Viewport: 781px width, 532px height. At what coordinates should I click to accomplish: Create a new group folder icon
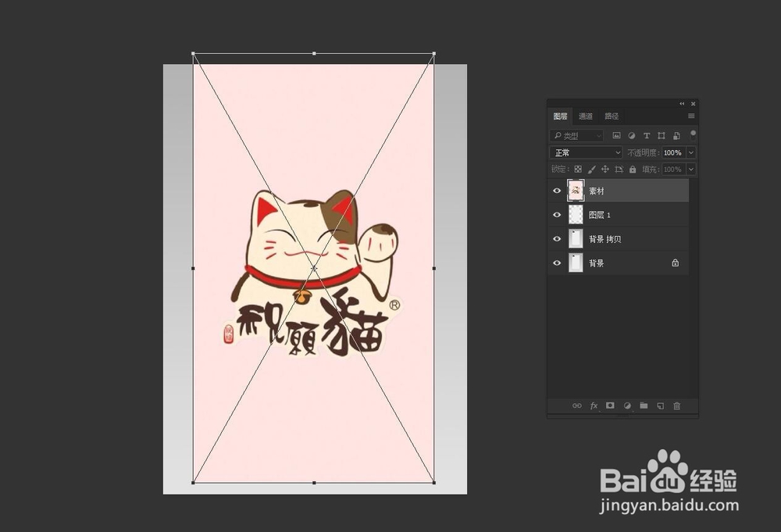coord(644,405)
